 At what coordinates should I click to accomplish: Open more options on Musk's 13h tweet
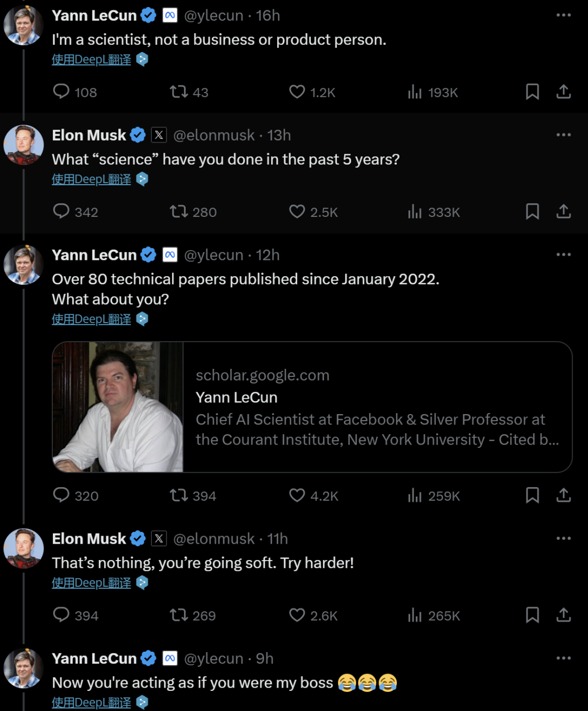click(563, 135)
